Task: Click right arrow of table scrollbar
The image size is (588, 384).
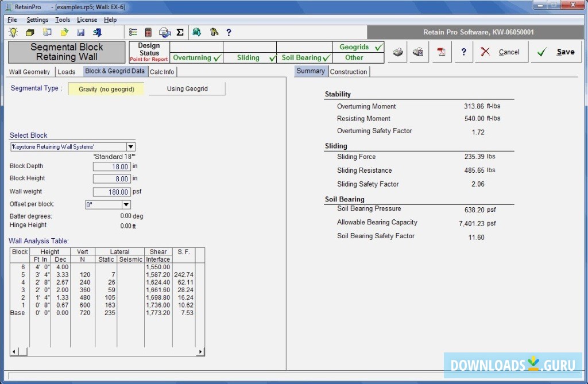Action: pos(200,352)
